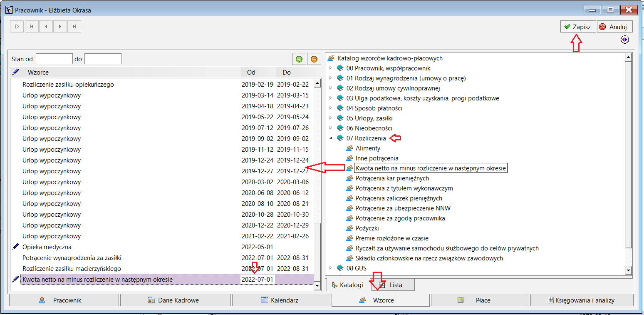The height and width of the screenshot is (315, 644).
Task: Go to the next record arrow
Action: [60, 27]
